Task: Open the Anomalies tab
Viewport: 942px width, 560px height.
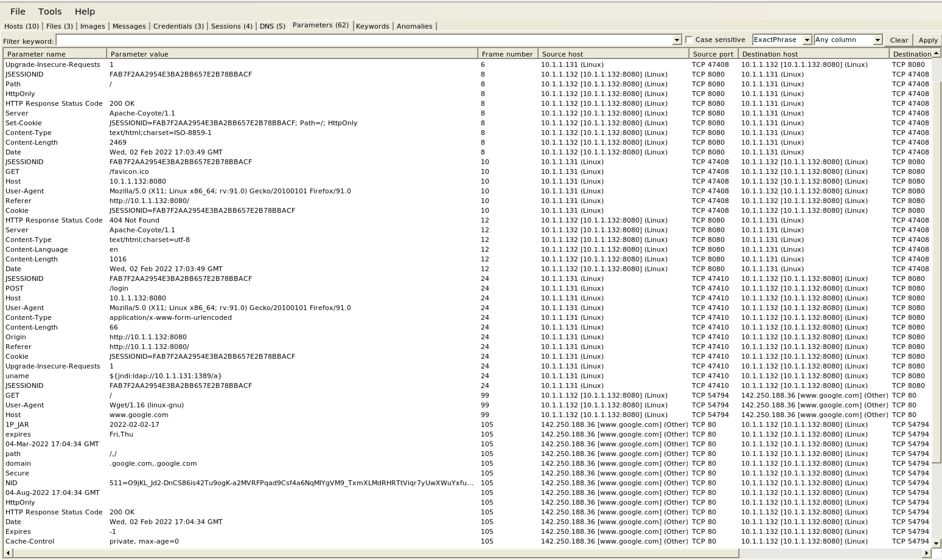Action: [414, 26]
